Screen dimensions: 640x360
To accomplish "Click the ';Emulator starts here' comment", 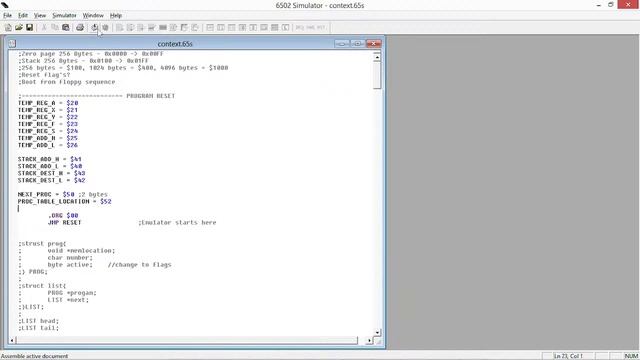I will tap(177, 222).
